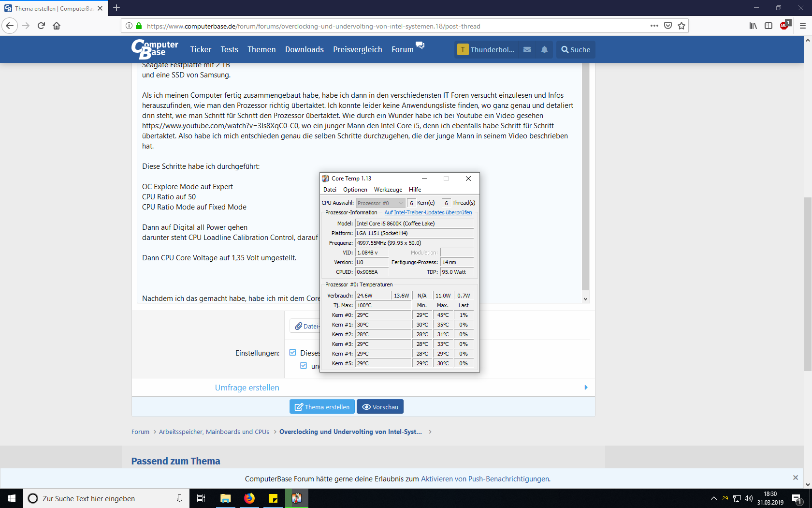Navigate to Ticker section
Image resolution: width=812 pixels, height=508 pixels.
tap(201, 49)
